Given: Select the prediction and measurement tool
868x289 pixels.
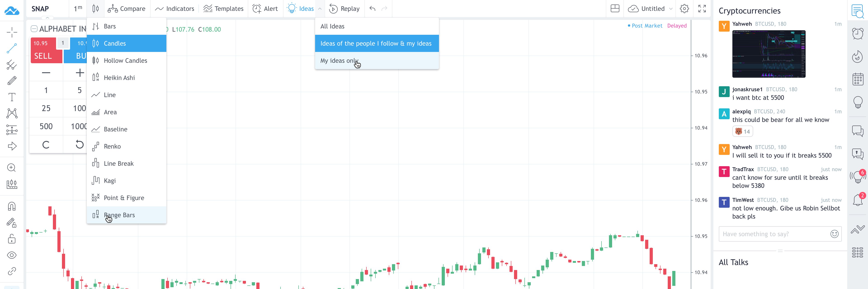Looking at the screenshot, I should coord(12,130).
